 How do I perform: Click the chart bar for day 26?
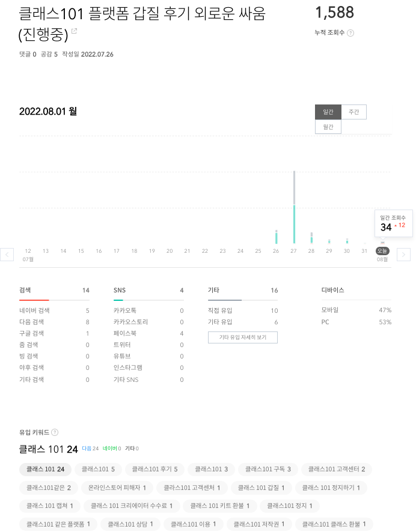pos(277,237)
